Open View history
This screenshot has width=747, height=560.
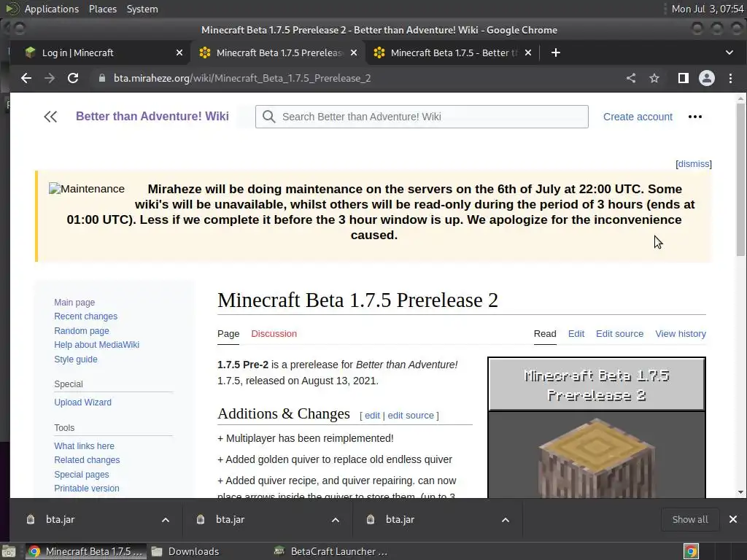click(681, 334)
